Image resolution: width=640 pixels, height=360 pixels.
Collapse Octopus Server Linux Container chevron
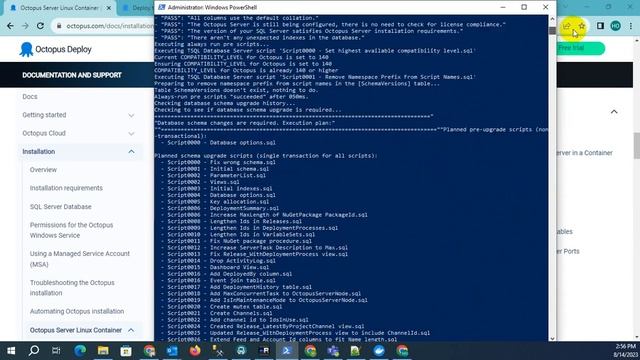click(x=131, y=330)
